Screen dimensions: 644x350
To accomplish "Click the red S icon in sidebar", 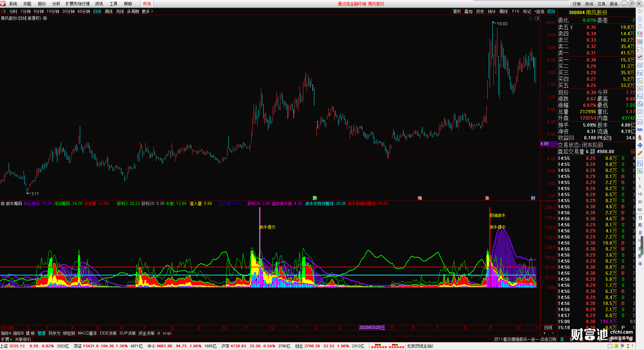I will [x=640, y=137].
